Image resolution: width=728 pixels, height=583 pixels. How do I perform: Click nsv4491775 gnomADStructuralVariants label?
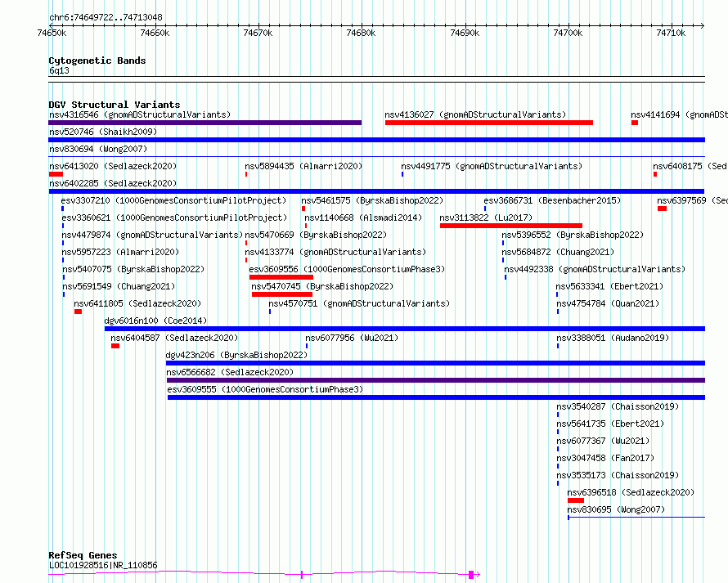492,166
